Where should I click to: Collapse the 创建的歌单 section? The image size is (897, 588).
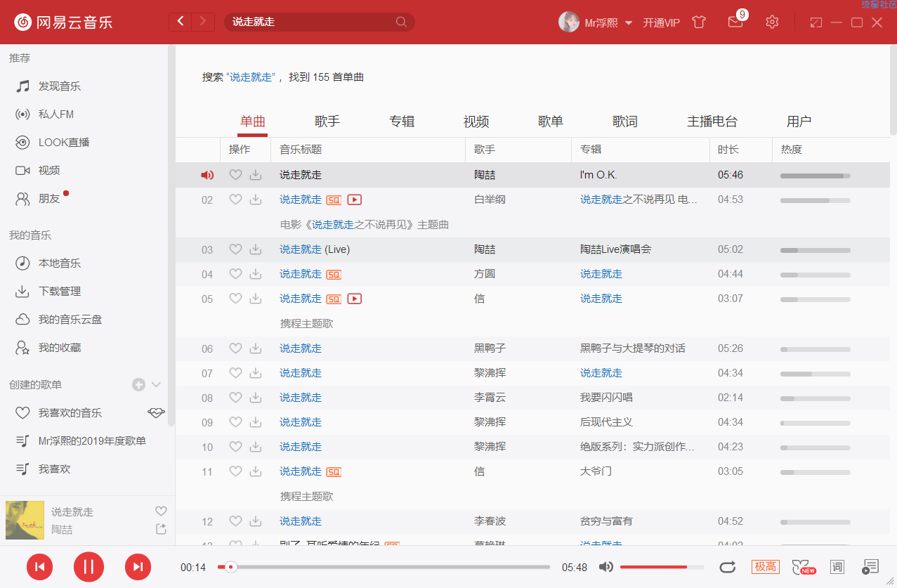pyautogui.click(x=157, y=384)
